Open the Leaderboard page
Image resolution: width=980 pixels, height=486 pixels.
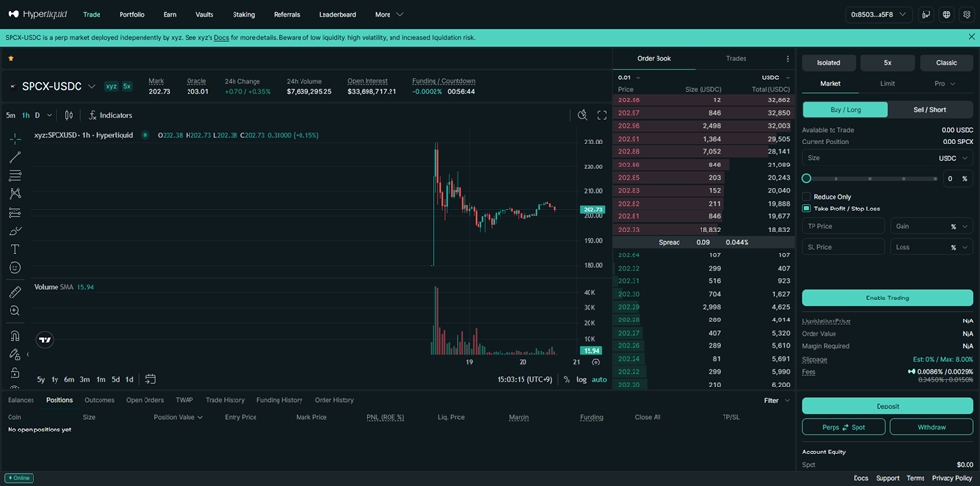pos(338,14)
